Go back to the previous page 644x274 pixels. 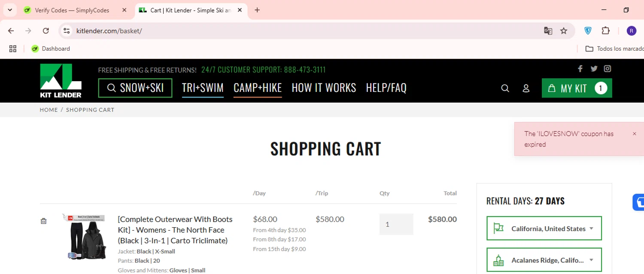[11, 31]
